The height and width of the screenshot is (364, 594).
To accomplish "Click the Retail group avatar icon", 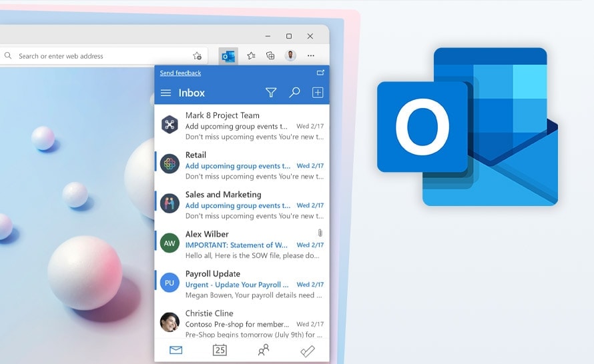I will click(170, 164).
